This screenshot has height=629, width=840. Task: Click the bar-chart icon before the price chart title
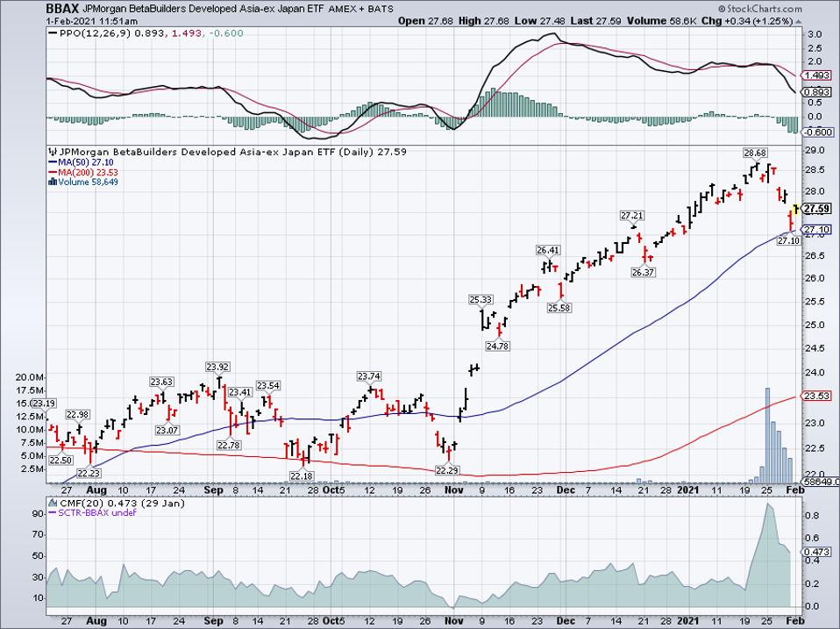(53, 152)
